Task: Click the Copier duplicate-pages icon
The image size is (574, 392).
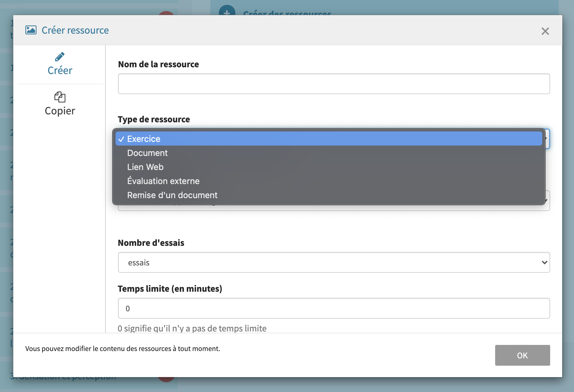Action: [60, 97]
